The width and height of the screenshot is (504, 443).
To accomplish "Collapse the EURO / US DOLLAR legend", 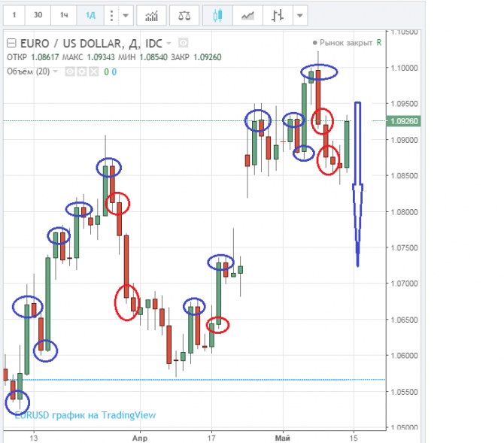I will tap(11, 43).
